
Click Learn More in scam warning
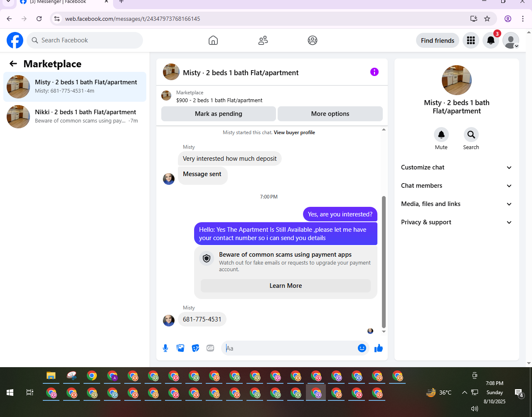pyautogui.click(x=286, y=286)
